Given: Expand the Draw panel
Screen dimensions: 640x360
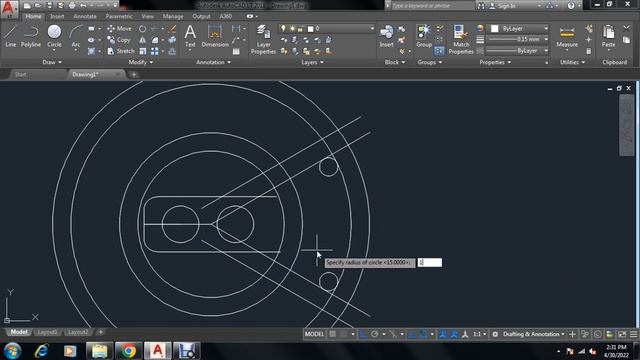Looking at the screenshot, I should pos(52,62).
